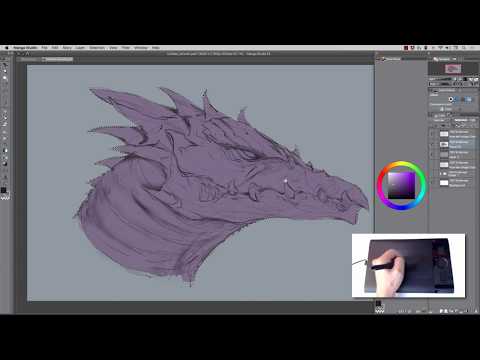The height and width of the screenshot is (360, 480).
Task: Open the Layer menu
Action: tap(80, 48)
